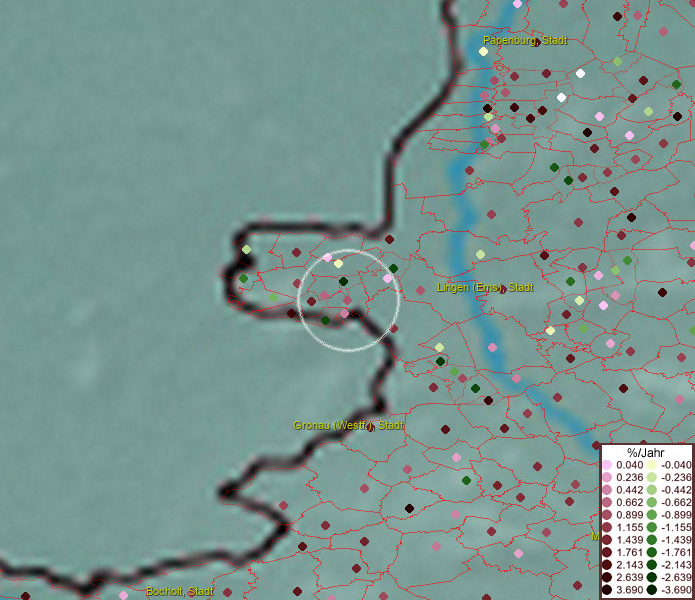Pick the -0.236 legend swatch

click(652, 477)
